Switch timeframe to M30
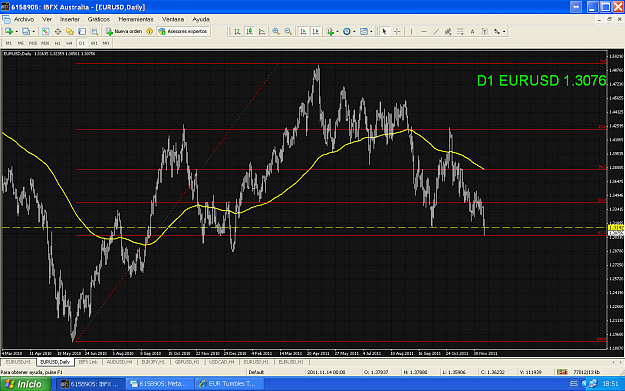625x391 pixels. coord(45,43)
